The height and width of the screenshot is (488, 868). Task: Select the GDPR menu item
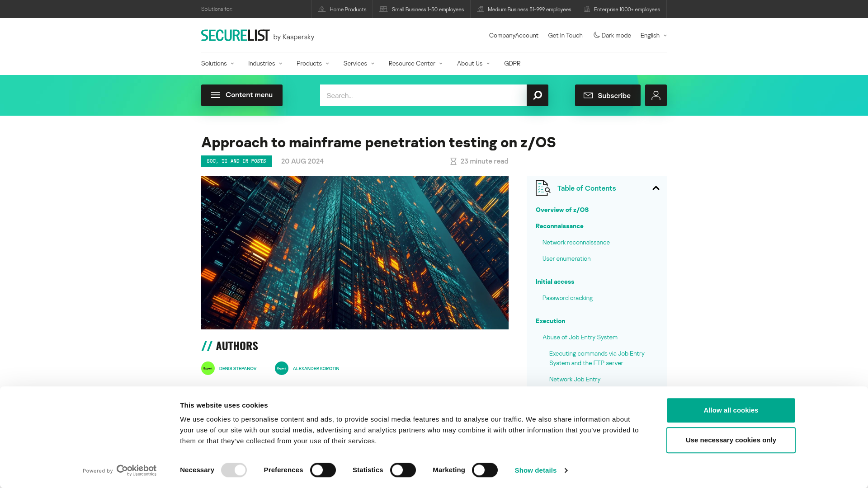(x=511, y=63)
